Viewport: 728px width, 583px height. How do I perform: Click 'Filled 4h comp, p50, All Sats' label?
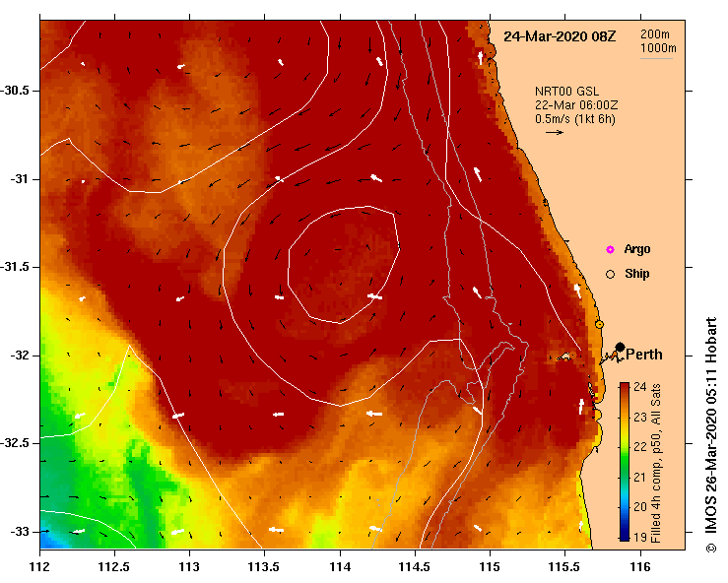656,463
